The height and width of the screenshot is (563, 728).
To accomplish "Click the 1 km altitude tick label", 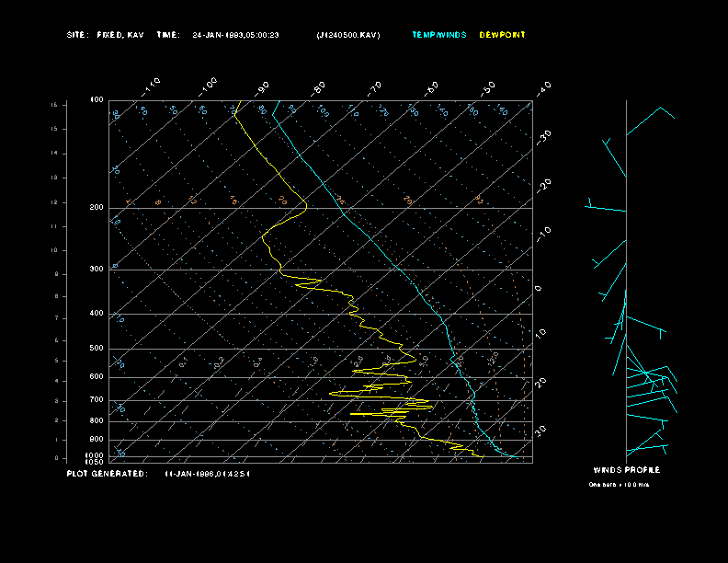I will (57, 440).
